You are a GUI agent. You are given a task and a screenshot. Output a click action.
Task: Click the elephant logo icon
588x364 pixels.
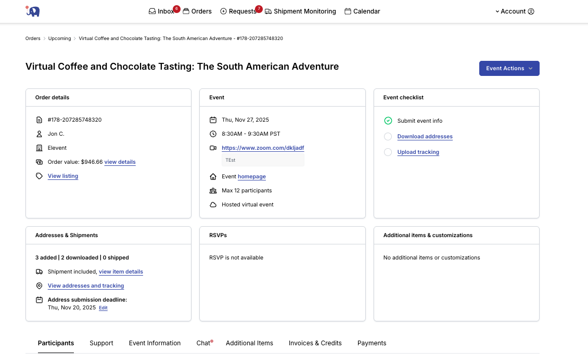(x=33, y=11)
